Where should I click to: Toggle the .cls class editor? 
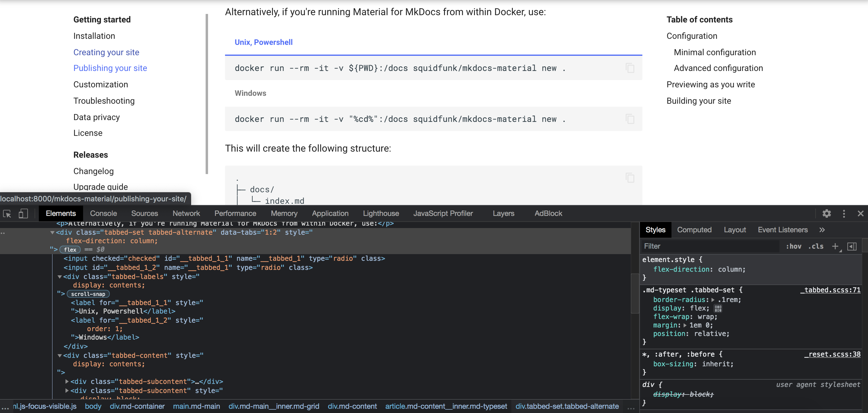(x=816, y=246)
